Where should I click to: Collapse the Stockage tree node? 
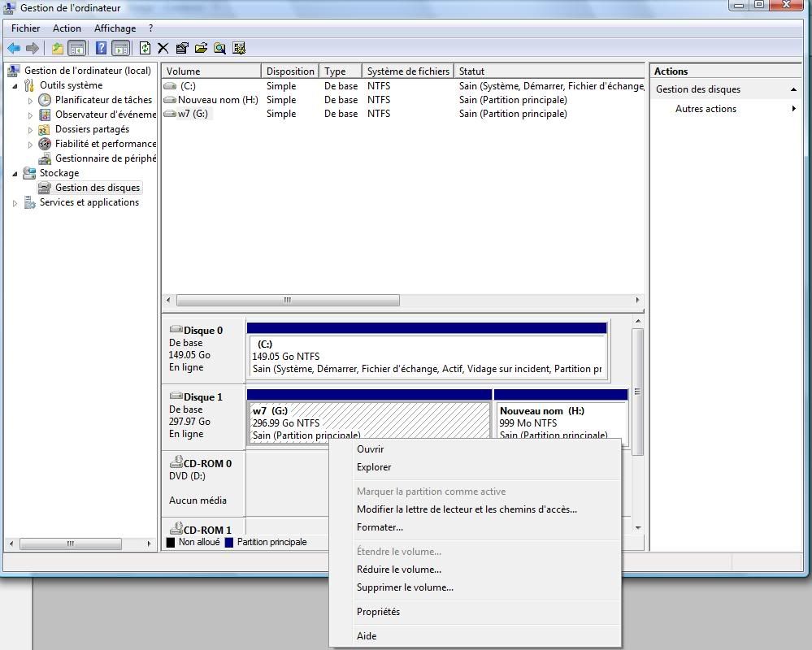click(x=15, y=174)
